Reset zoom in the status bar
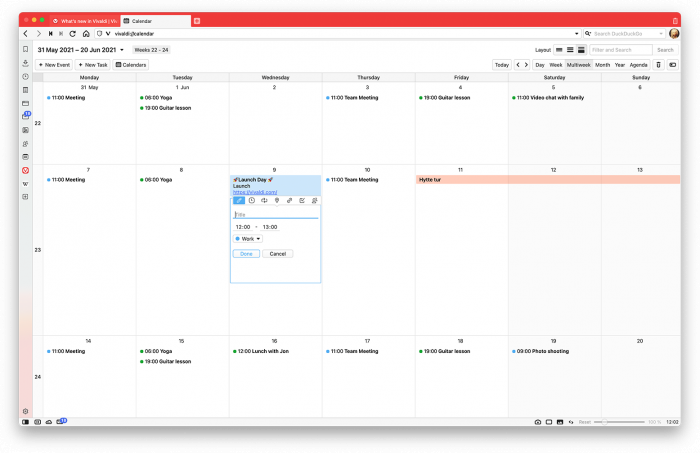700x453 pixels. click(584, 422)
